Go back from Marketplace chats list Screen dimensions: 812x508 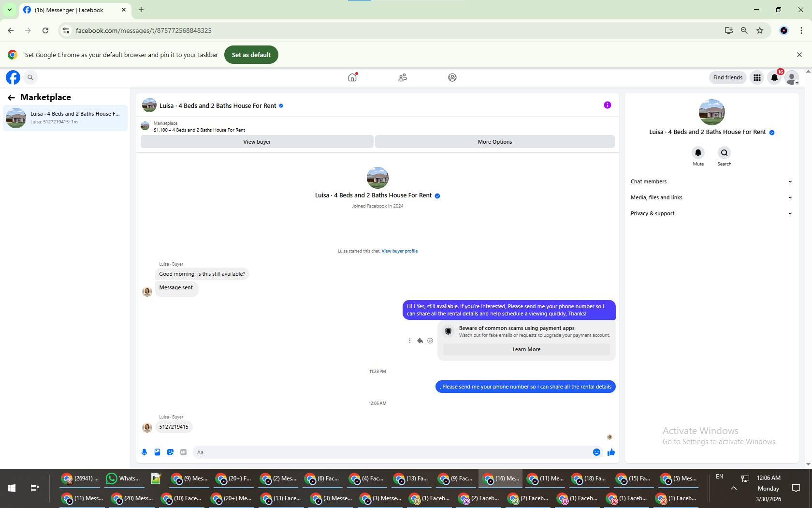point(11,97)
